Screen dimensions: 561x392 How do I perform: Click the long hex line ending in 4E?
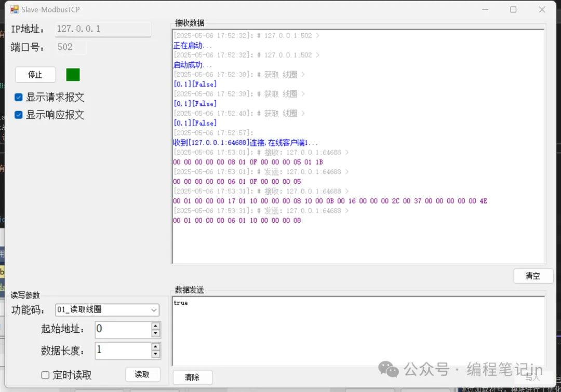click(x=330, y=201)
